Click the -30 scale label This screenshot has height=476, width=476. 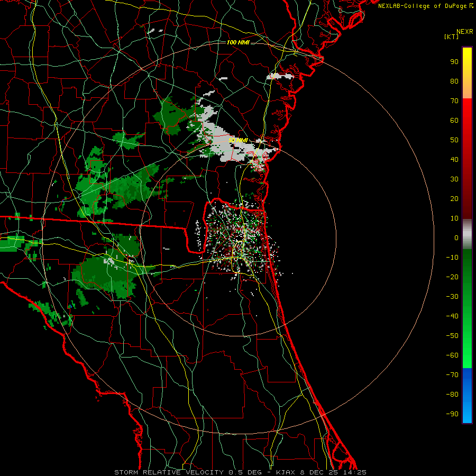[452, 297]
